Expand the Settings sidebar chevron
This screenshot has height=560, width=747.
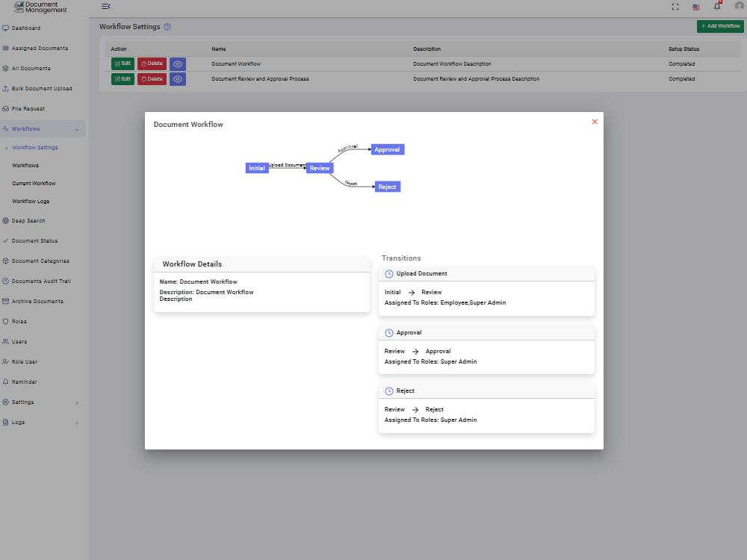pos(77,403)
